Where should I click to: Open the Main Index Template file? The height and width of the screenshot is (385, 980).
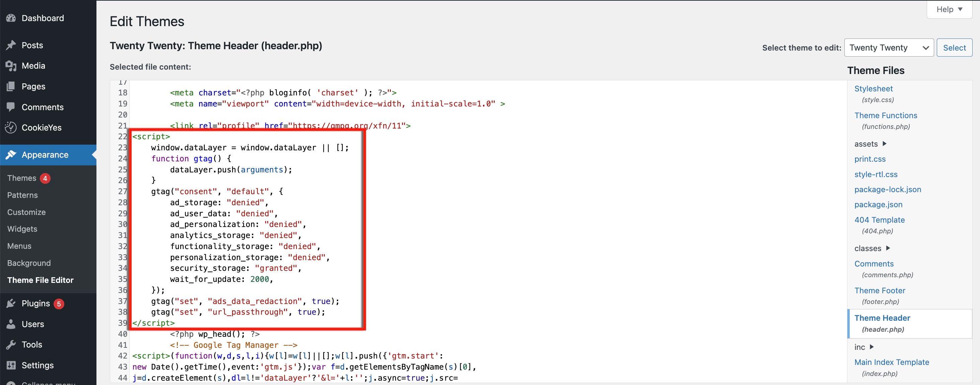click(892, 362)
